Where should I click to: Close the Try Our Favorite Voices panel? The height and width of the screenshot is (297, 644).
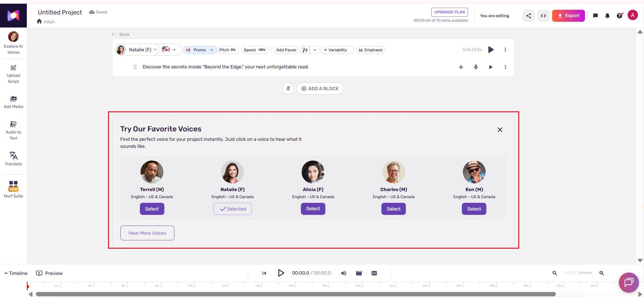pyautogui.click(x=500, y=130)
